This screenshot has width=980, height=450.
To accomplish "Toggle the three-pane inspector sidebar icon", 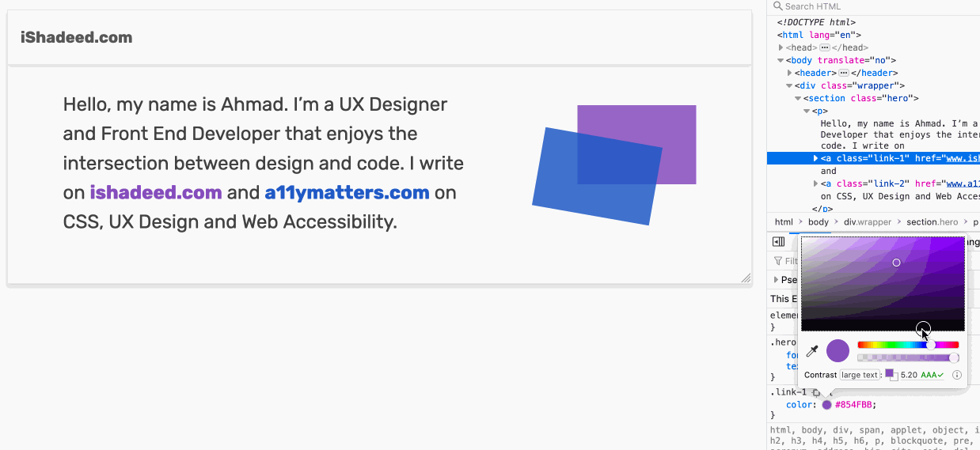I will click(779, 242).
